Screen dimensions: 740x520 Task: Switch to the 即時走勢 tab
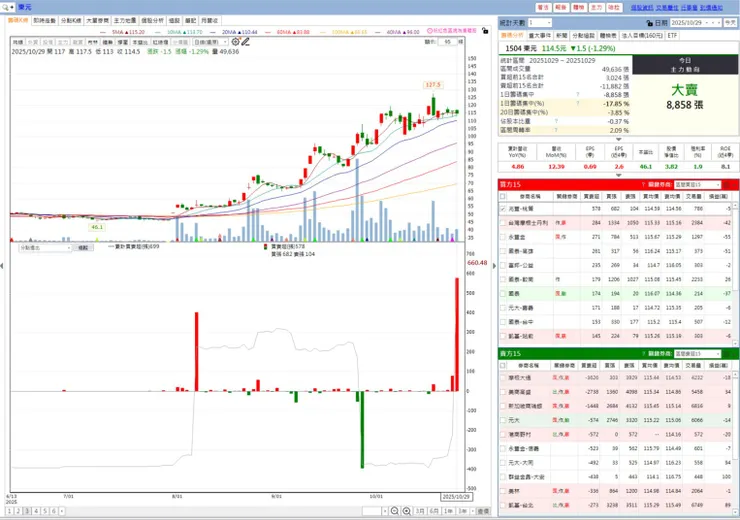44,21
